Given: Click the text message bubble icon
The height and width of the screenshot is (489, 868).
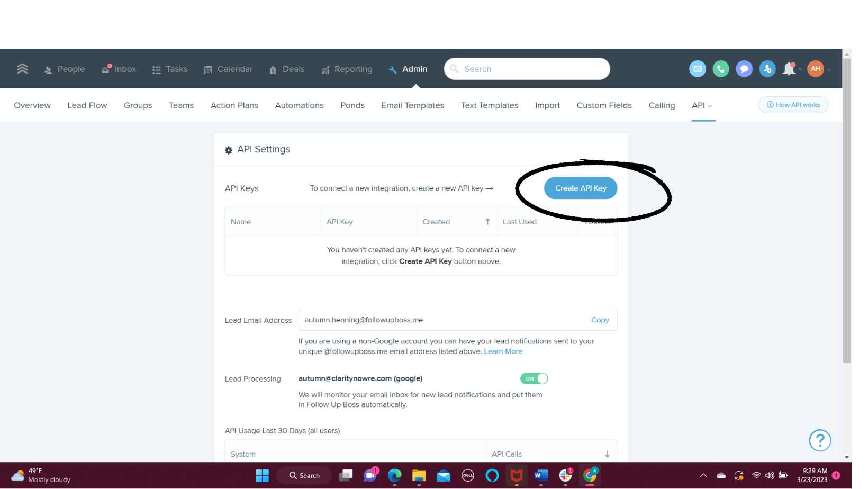Looking at the screenshot, I should pyautogui.click(x=744, y=69).
